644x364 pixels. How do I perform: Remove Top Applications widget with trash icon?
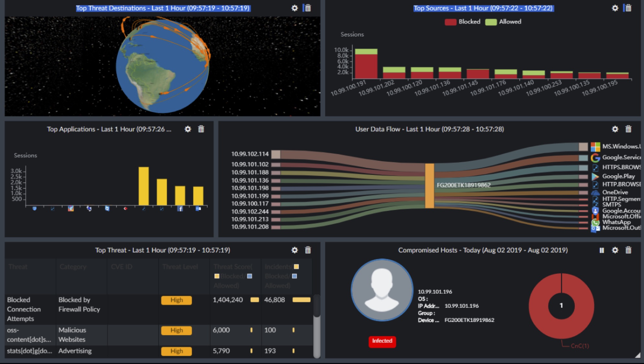[201, 129]
